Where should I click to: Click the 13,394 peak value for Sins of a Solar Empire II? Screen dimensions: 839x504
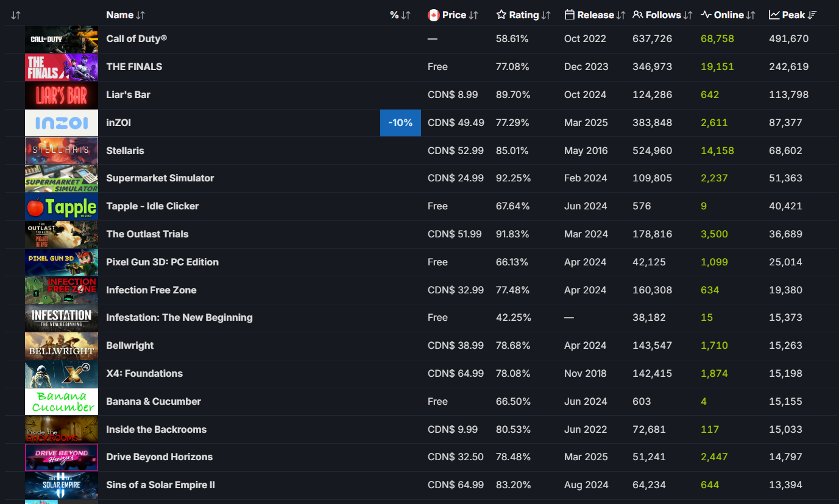pyautogui.click(x=785, y=485)
